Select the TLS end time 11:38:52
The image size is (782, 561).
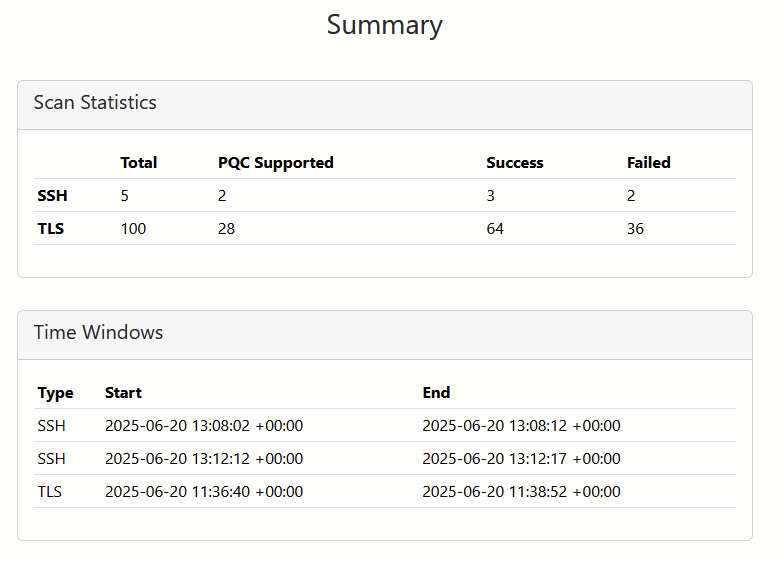click(x=521, y=492)
